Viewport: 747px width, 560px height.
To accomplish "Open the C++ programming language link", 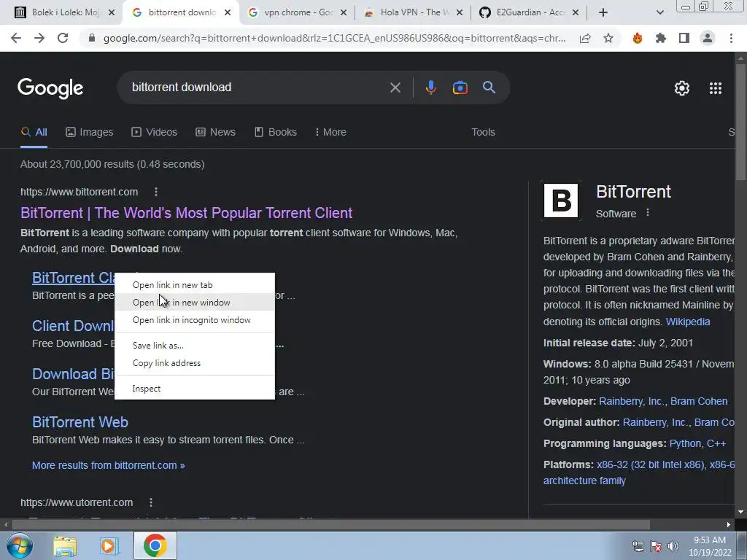I will tap(716, 443).
